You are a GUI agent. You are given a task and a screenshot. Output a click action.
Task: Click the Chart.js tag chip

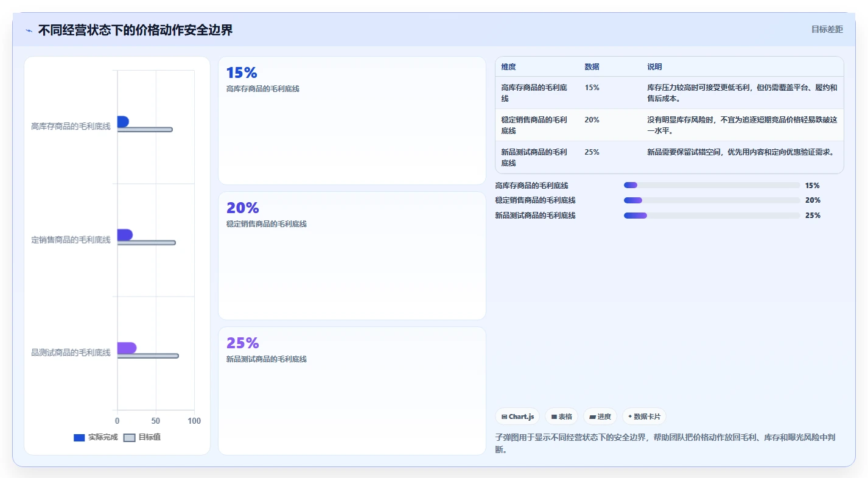[x=517, y=416]
